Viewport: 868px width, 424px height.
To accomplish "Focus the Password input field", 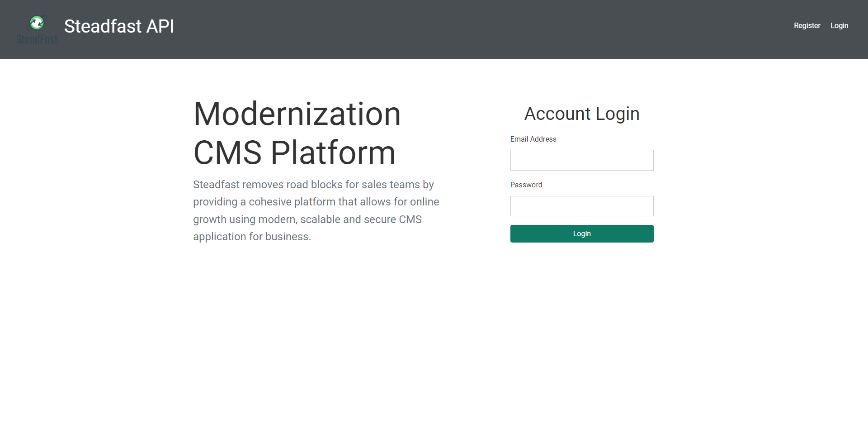I will 582,206.
